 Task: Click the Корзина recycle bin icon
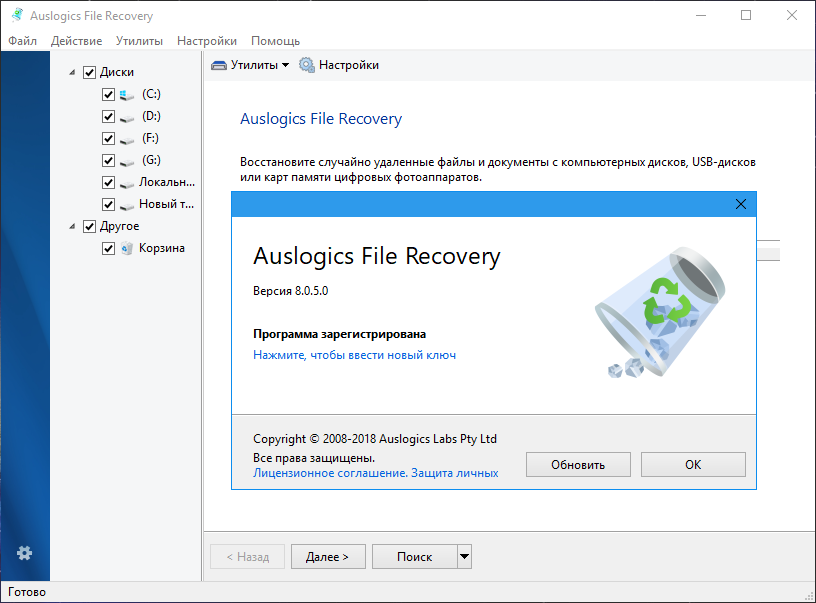click(126, 249)
